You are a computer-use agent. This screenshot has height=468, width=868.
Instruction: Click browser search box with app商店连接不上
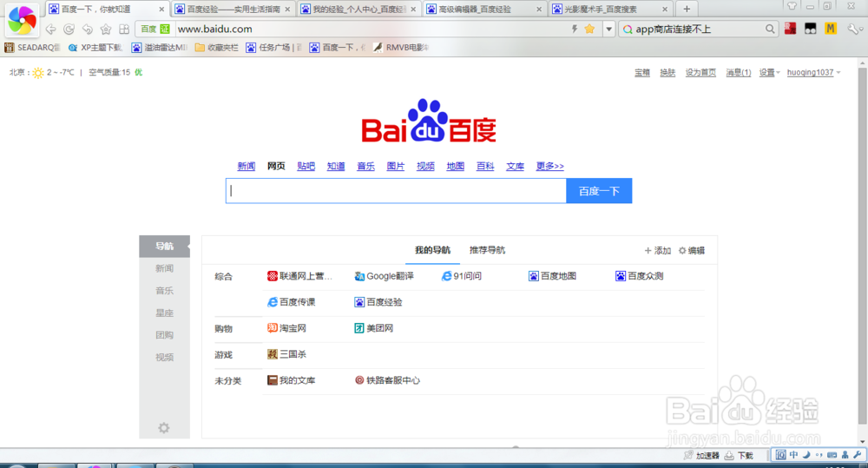click(x=699, y=29)
